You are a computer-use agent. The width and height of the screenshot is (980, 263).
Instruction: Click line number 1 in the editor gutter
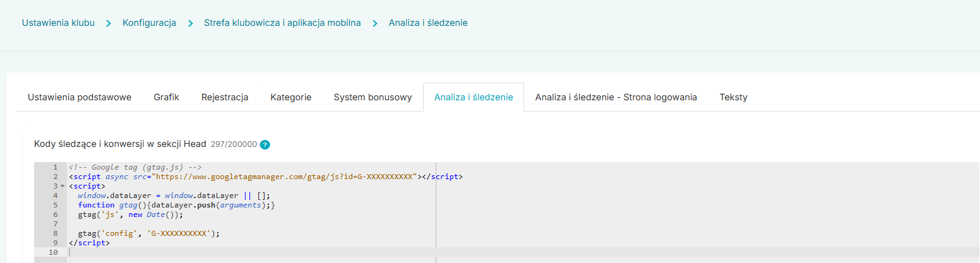click(56, 168)
